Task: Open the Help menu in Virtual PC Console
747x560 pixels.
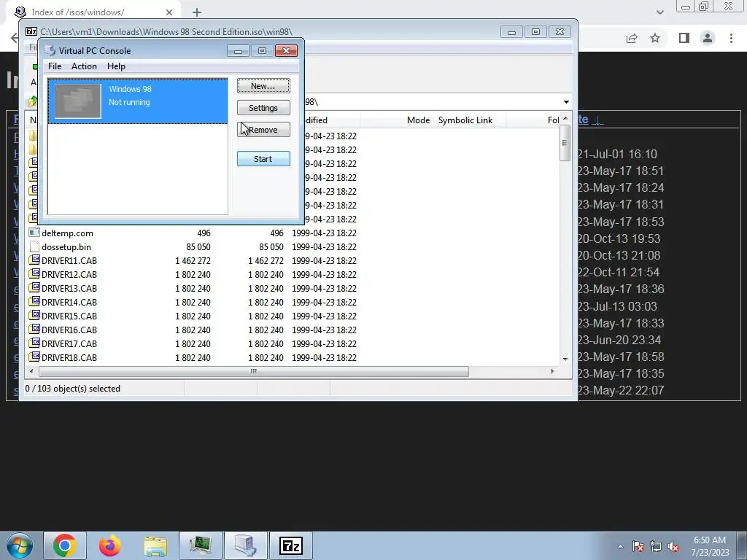Action: click(116, 66)
